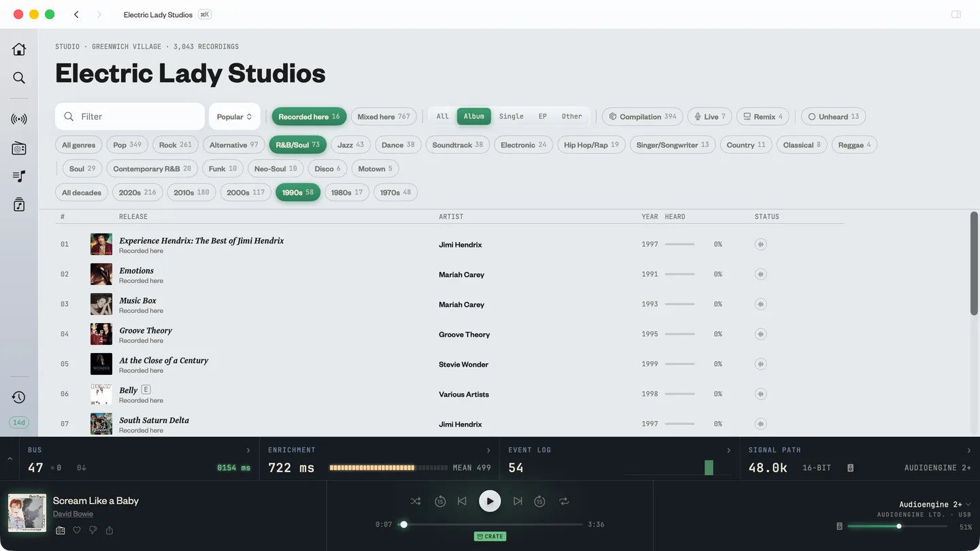Image resolution: width=980 pixels, height=551 pixels.
Task: Toggle the right panel icon in the title bar
Action: pyautogui.click(x=956, y=14)
